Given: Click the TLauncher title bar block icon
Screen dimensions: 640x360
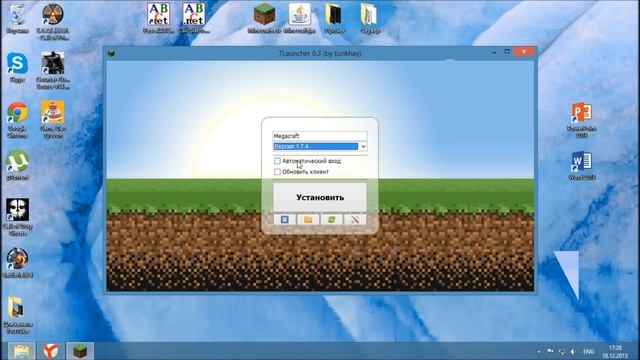Looking at the screenshot, I should pyautogui.click(x=111, y=53).
